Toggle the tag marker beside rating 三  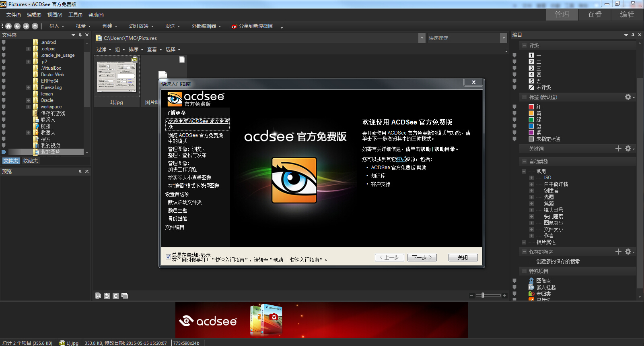[514, 68]
